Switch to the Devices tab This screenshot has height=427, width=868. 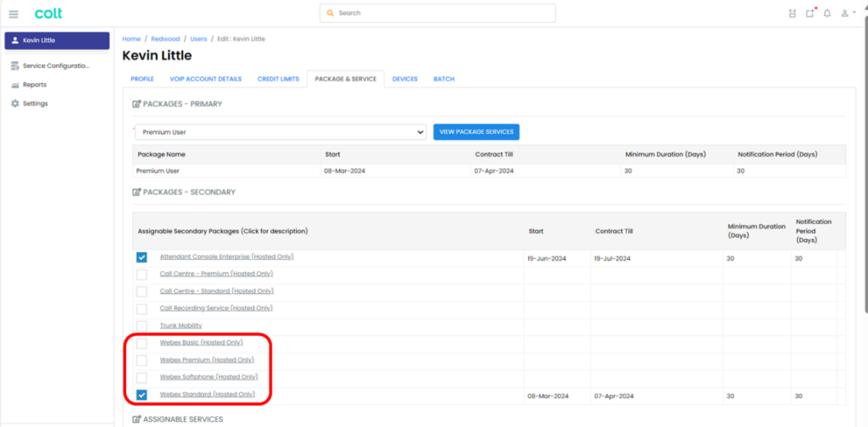pyautogui.click(x=404, y=79)
